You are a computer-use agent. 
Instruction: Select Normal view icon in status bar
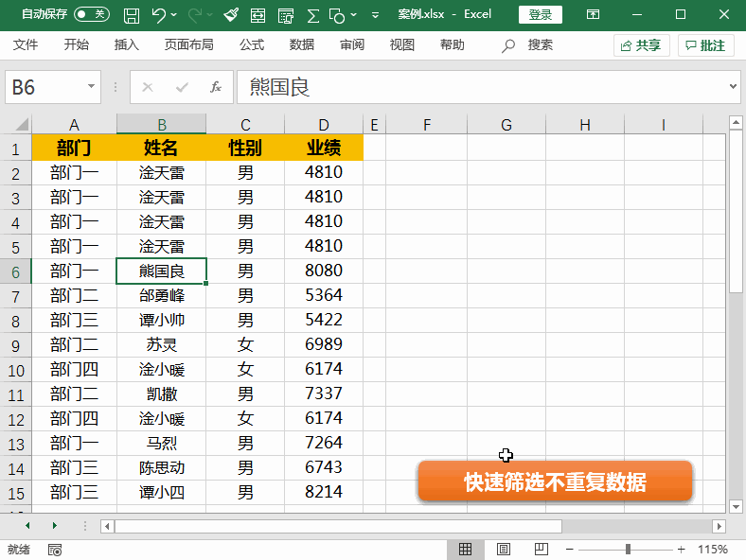pos(466,550)
